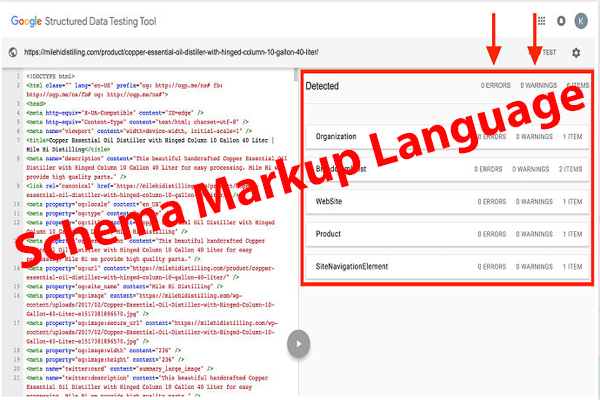The width and height of the screenshot is (600, 400).
Task: Click the Content-Type meta line
Action: (x=137, y=122)
